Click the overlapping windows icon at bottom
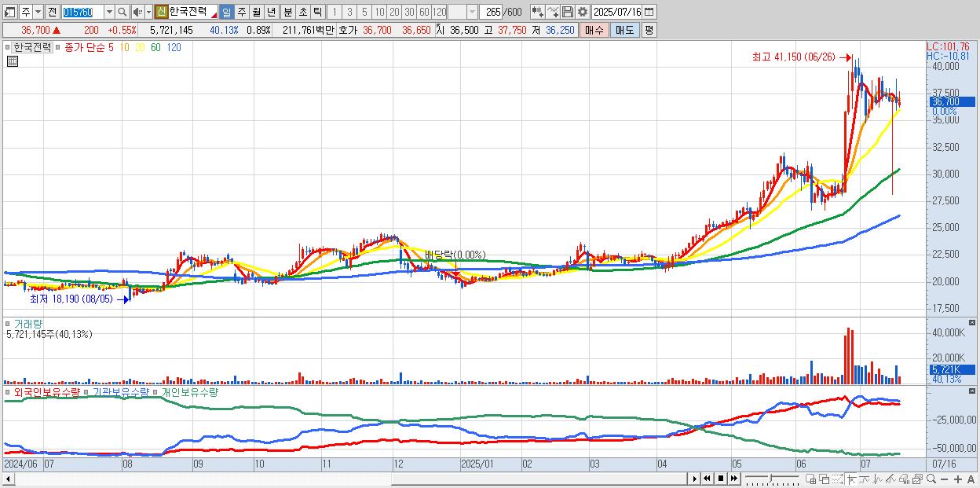The width and height of the screenshot is (980, 488). click(x=824, y=479)
